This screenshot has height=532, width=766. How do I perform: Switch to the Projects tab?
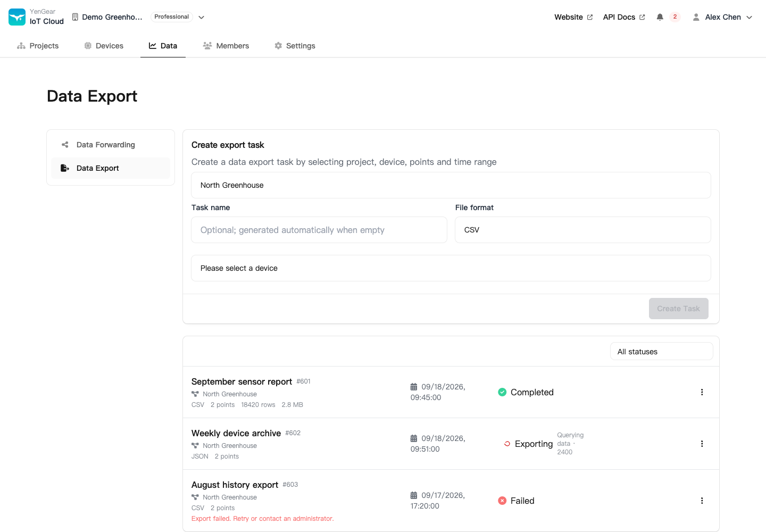tap(38, 46)
